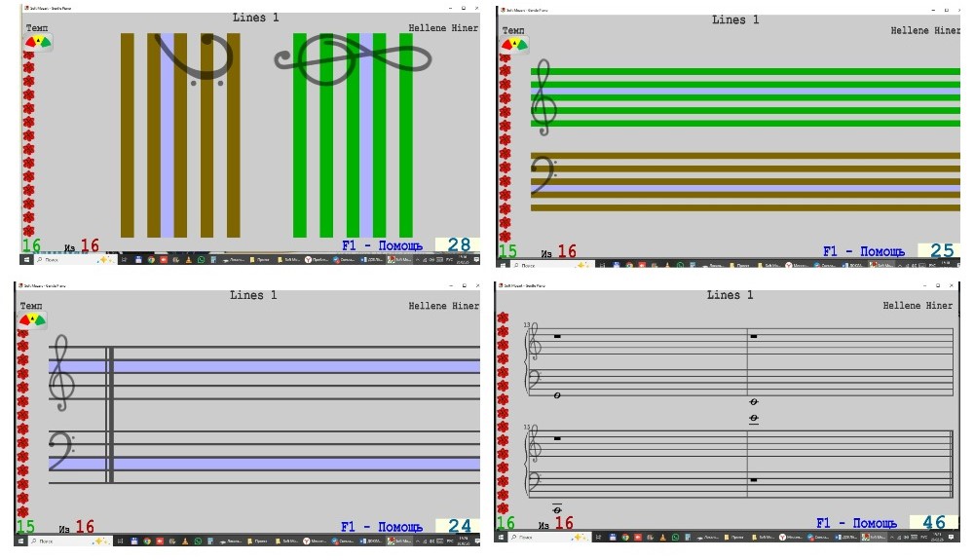Screen dimensions: 974x560
Task: Select the treble clef on green horizontal lines
Action: (x=543, y=97)
